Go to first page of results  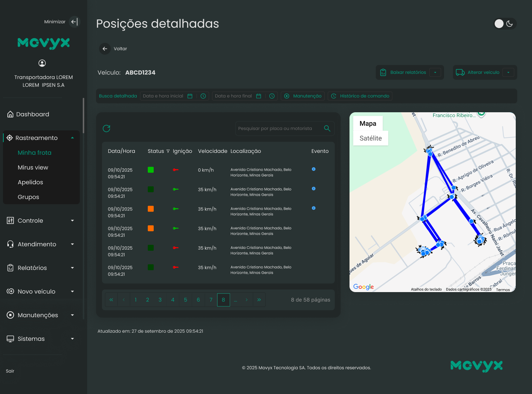(x=111, y=300)
